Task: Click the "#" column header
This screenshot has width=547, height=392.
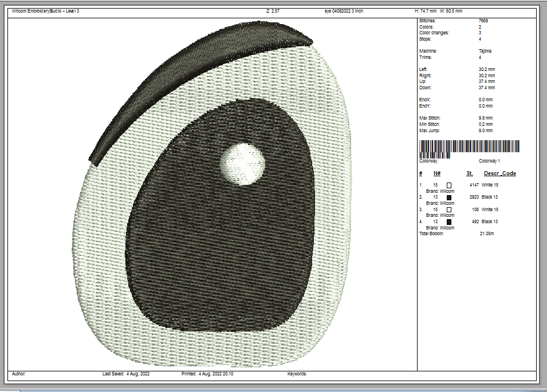Action: pos(420,173)
